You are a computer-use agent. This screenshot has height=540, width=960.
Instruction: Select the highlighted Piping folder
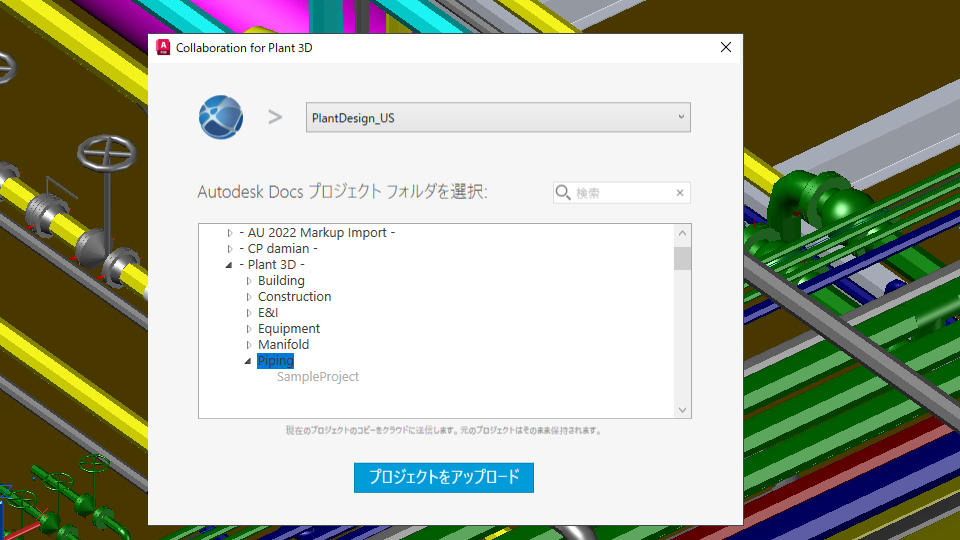[x=276, y=361]
